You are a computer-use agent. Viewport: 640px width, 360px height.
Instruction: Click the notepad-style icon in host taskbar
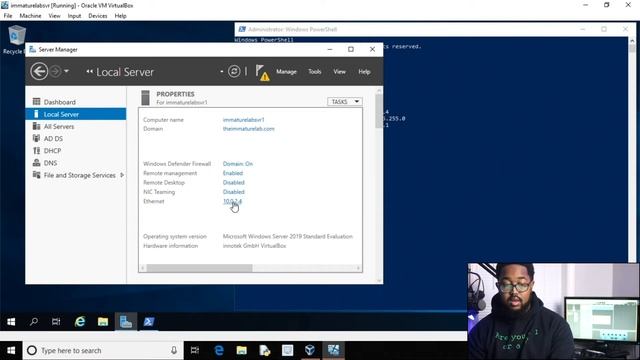pos(287,350)
